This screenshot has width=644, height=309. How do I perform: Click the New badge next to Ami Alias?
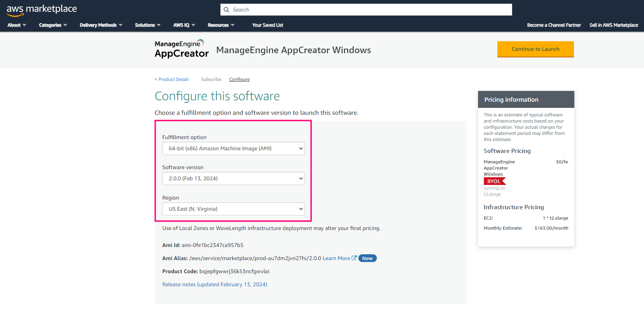367,258
